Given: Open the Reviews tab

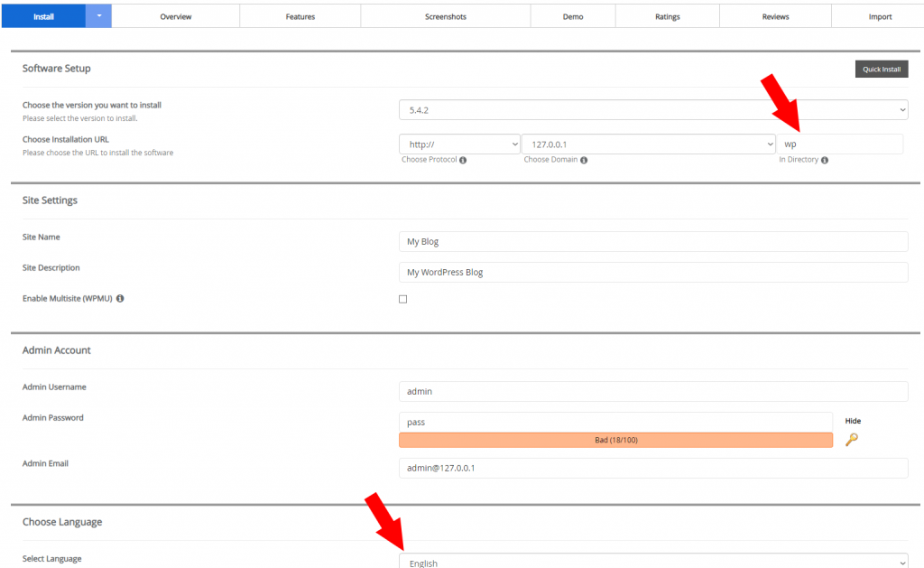Looking at the screenshot, I should (x=775, y=15).
